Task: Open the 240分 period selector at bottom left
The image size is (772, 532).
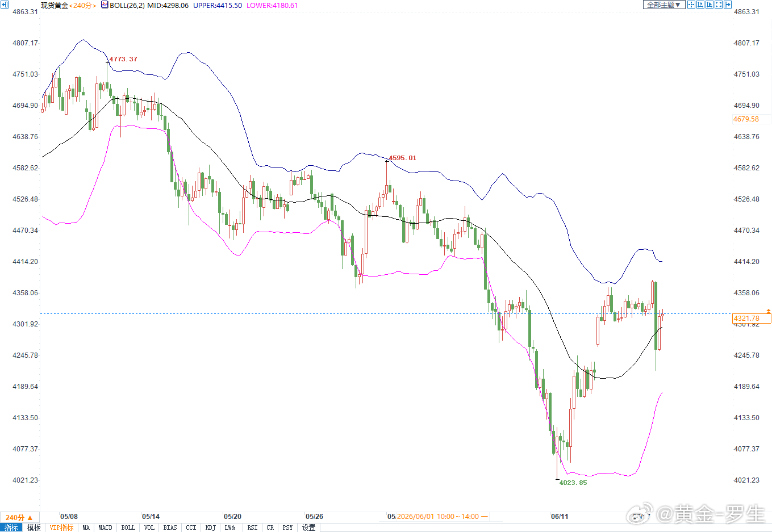Action: pyautogui.click(x=19, y=517)
